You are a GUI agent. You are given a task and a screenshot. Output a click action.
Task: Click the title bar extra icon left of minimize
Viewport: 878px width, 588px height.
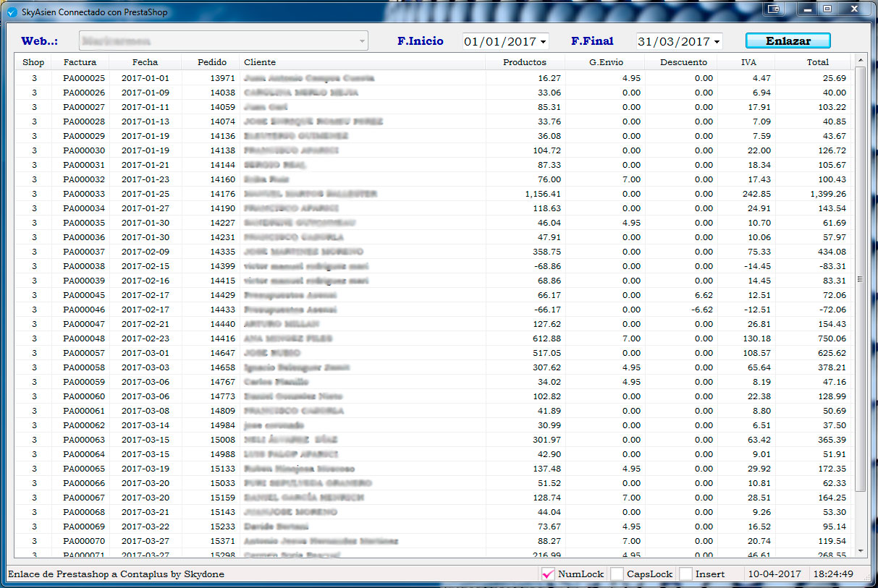point(774,9)
